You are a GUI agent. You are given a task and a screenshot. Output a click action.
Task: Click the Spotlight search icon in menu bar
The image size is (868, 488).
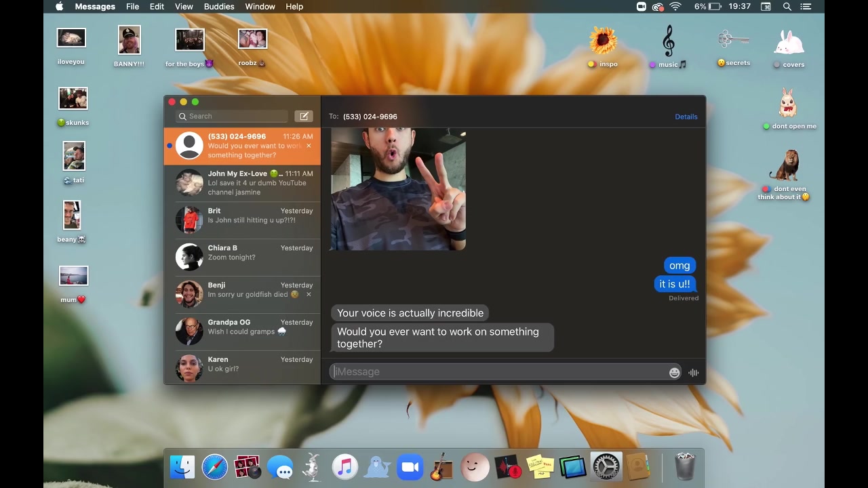point(787,6)
